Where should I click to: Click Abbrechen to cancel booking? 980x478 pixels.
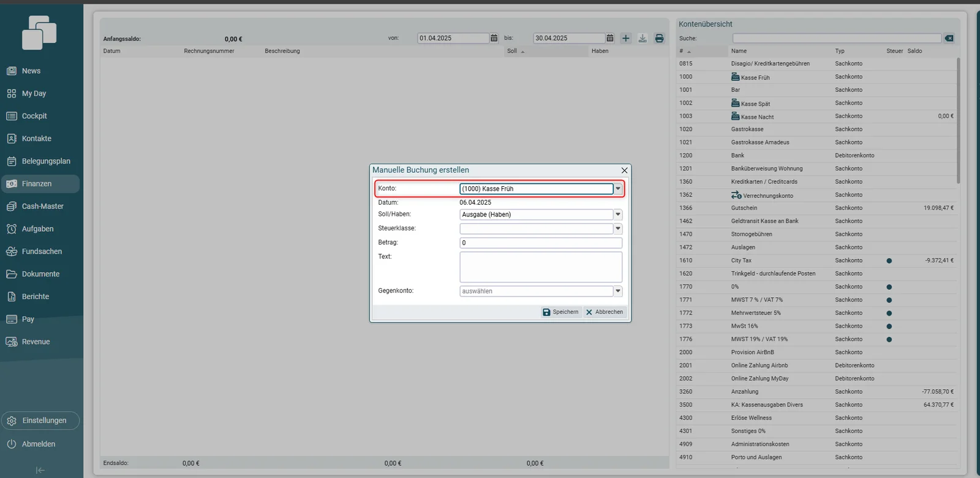(x=605, y=312)
